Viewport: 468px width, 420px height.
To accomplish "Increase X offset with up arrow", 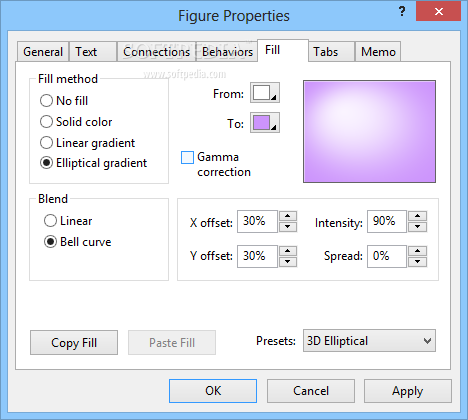I will (x=288, y=216).
